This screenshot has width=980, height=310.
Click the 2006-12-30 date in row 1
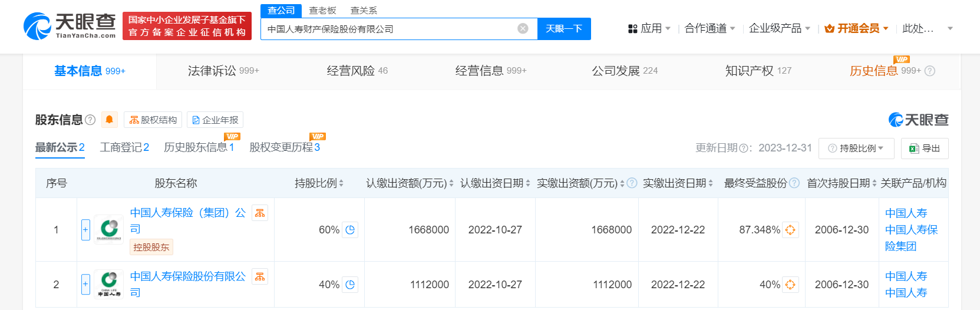point(842,230)
